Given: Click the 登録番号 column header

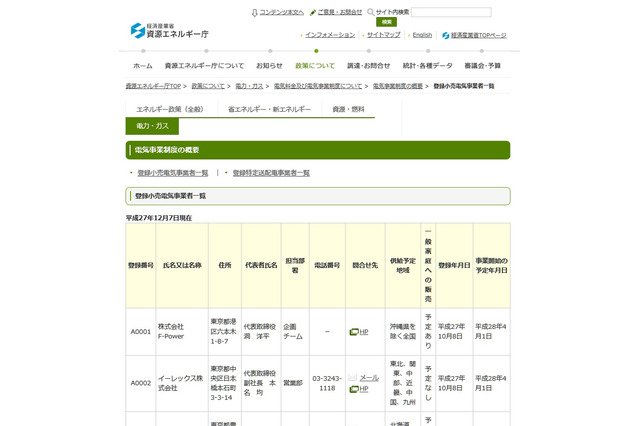Looking at the screenshot, I should tap(141, 265).
